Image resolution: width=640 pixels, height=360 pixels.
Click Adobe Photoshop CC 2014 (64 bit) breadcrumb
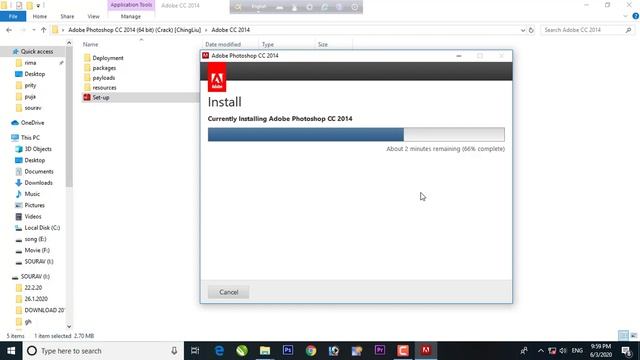click(135, 30)
